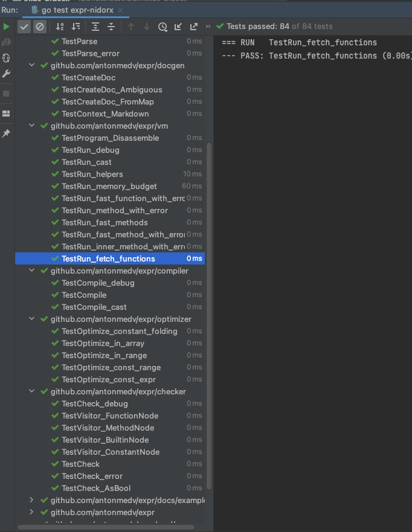Viewport: 412px width, 532px height.
Task: Collapse github.com/antonmedv/expr/compiler node
Action: coord(32,271)
